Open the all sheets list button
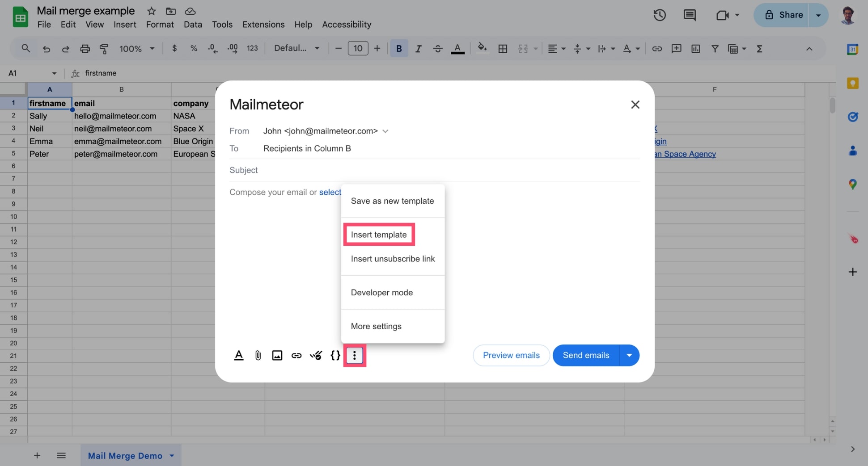 [x=61, y=456]
